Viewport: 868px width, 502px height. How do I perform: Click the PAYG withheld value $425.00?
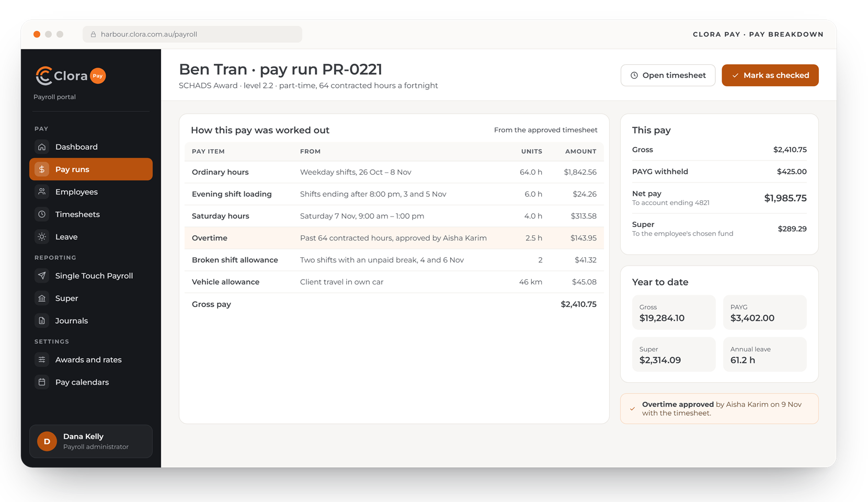coord(792,172)
